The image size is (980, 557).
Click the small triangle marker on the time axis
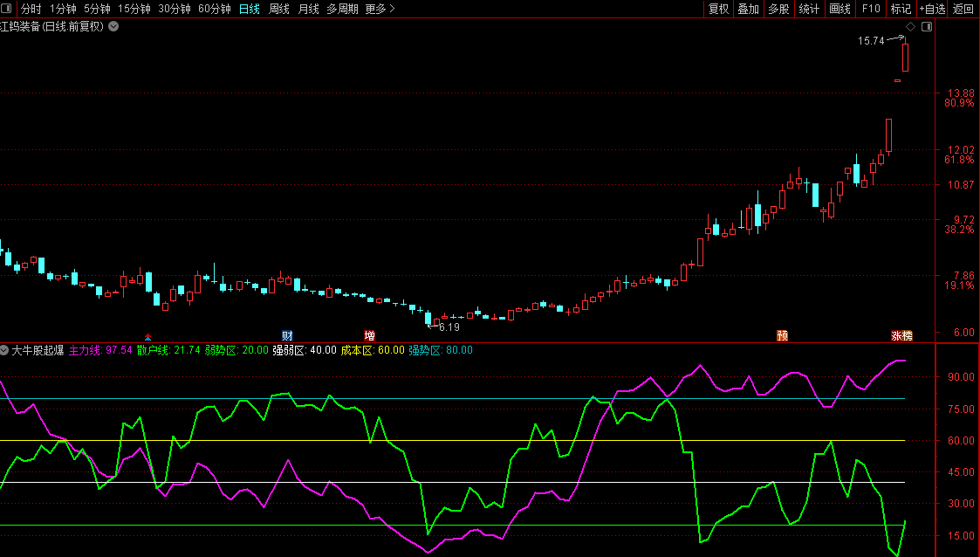pos(147,336)
